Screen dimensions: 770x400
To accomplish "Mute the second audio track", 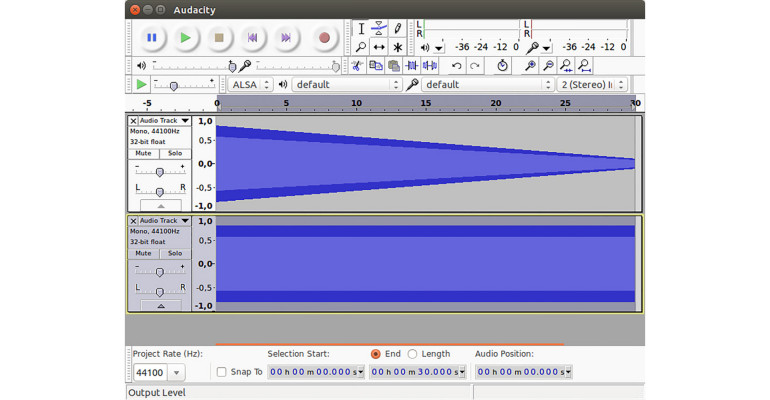I will pos(143,254).
